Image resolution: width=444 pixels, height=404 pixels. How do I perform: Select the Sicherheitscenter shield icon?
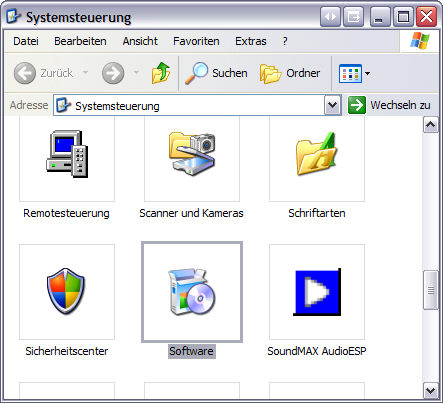pyautogui.click(x=66, y=291)
